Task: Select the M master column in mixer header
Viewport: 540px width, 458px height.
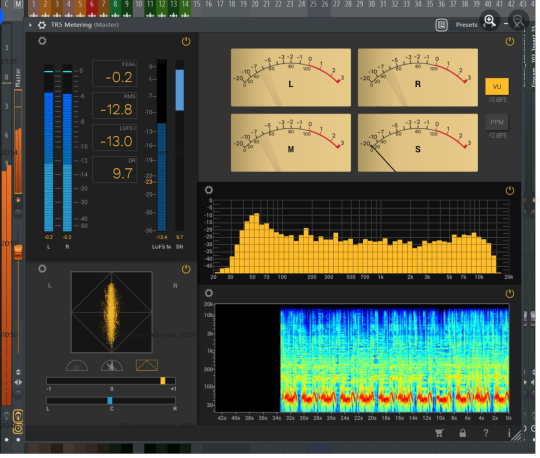Action: coord(18,4)
